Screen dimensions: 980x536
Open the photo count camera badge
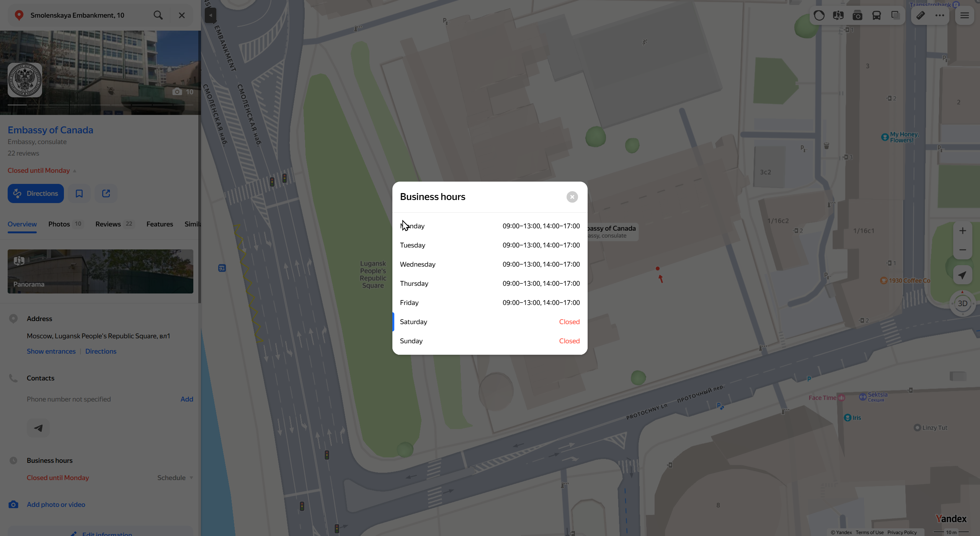[183, 92]
